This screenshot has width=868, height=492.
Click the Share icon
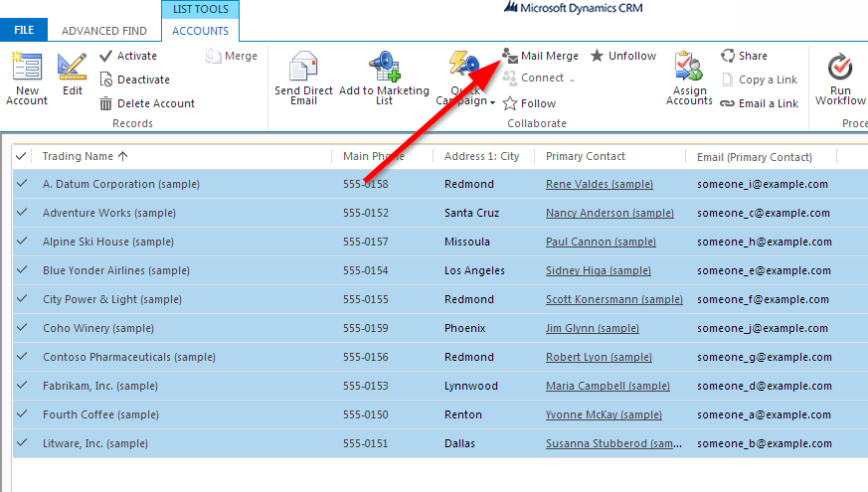click(x=728, y=56)
